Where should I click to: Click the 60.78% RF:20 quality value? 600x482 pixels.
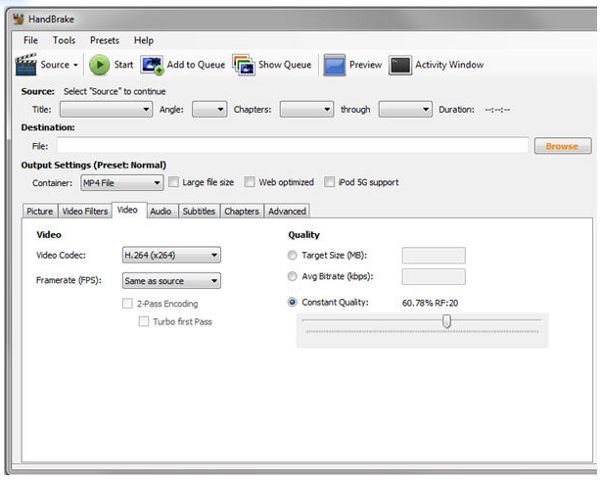[430, 303]
